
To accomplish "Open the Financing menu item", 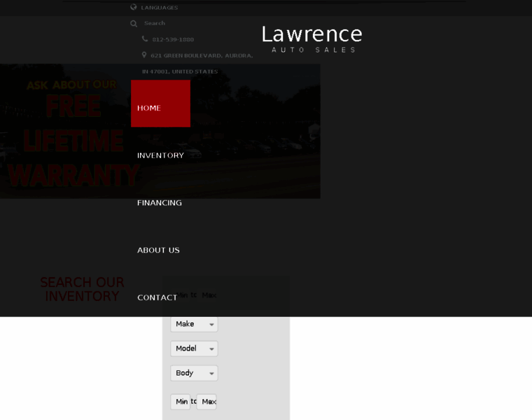I will (x=160, y=203).
